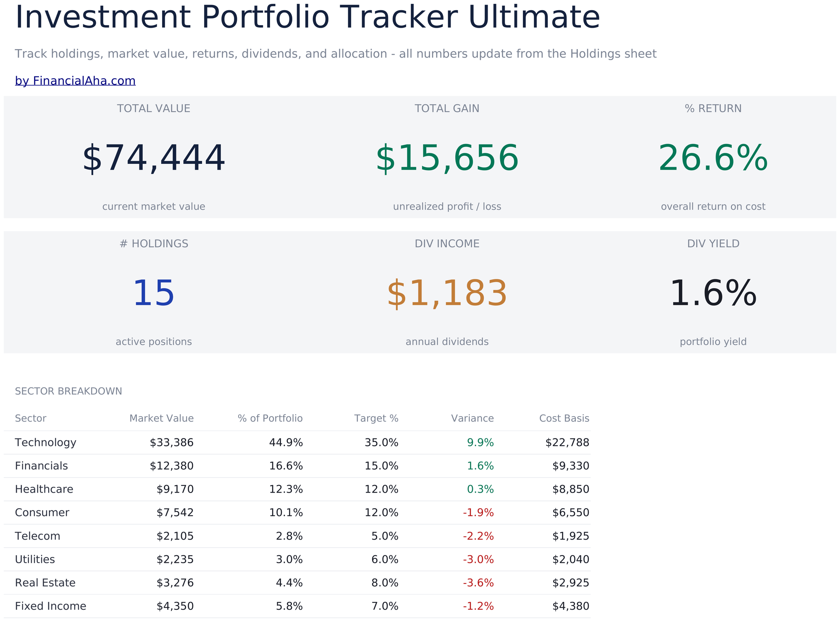This screenshot has height=622, width=840.
Task: Click the Cost Basis column header
Action: click(x=564, y=418)
